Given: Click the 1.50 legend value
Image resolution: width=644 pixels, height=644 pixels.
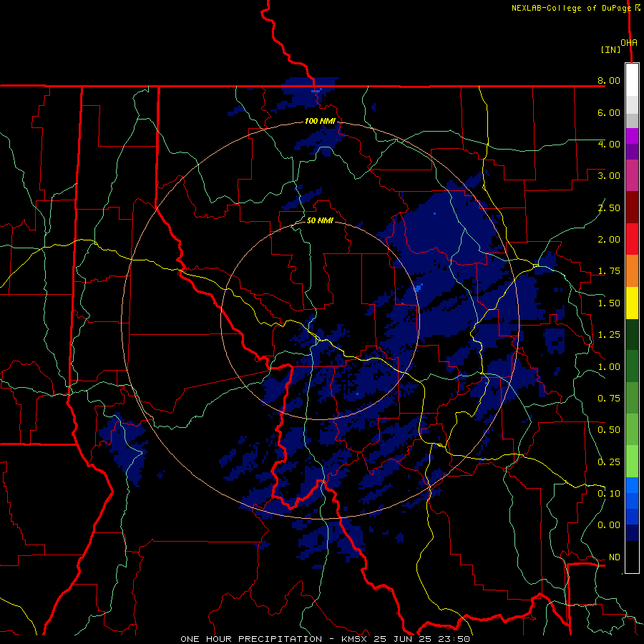Looking at the screenshot, I should point(609,303).
